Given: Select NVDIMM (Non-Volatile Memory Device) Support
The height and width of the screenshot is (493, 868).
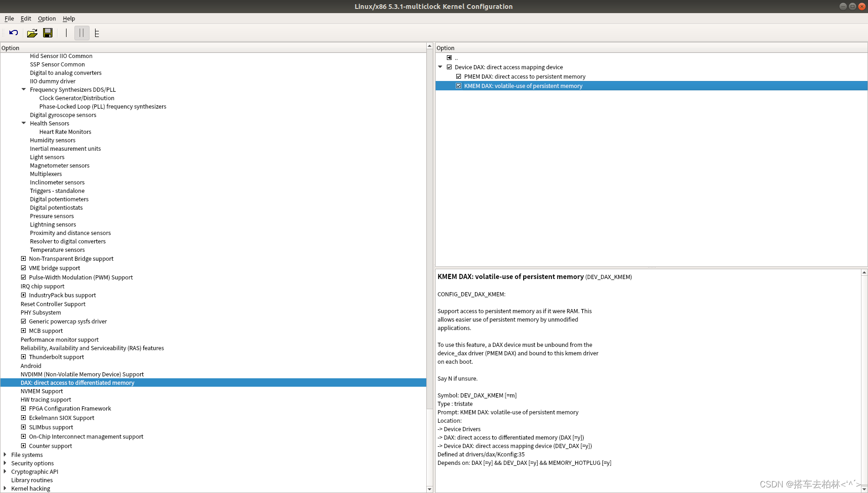Looking at the screenshot, I should pos(82,374).
